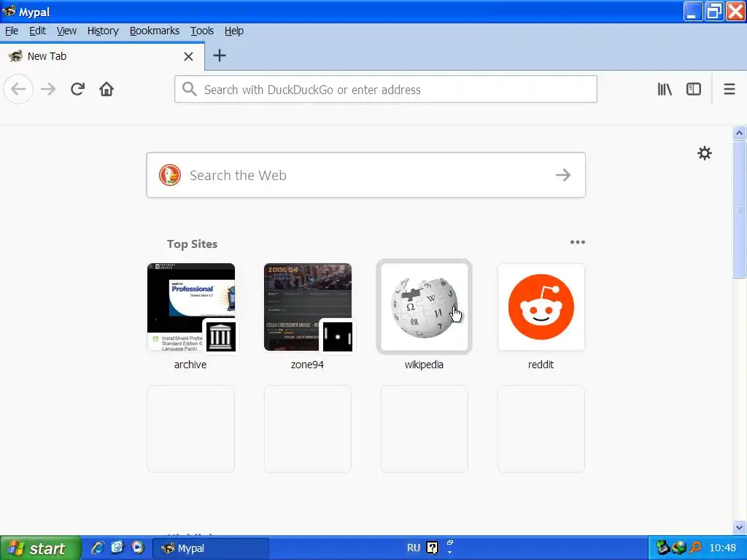Viewport: 747px width, 560px height.
Task: Open the Bookmarks menu
Action: pyautogui.click(x=155, y=31)
